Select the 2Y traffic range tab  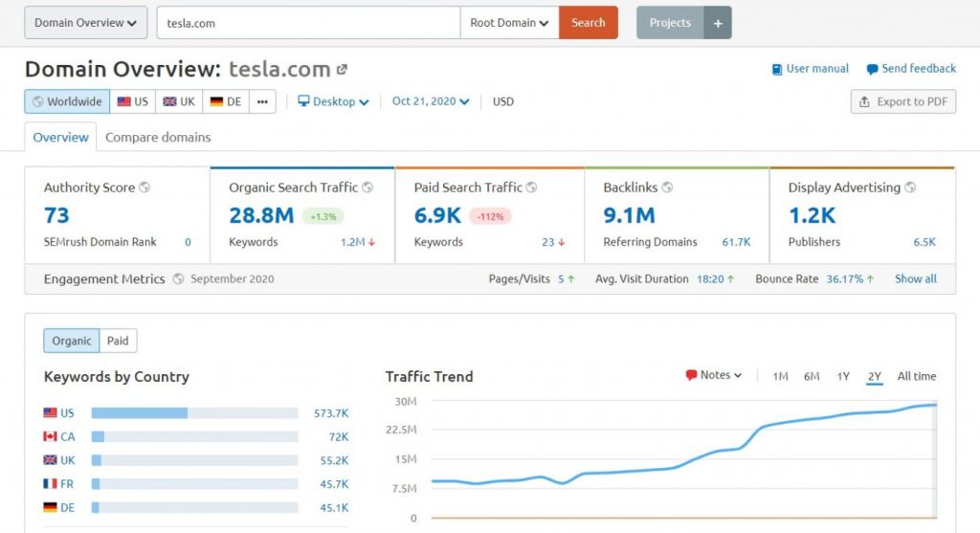(x=875, y=376)
